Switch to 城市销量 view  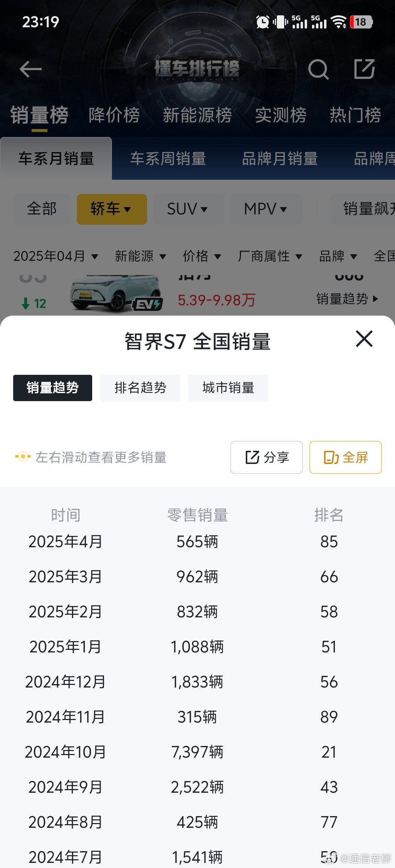pos(228,388)
